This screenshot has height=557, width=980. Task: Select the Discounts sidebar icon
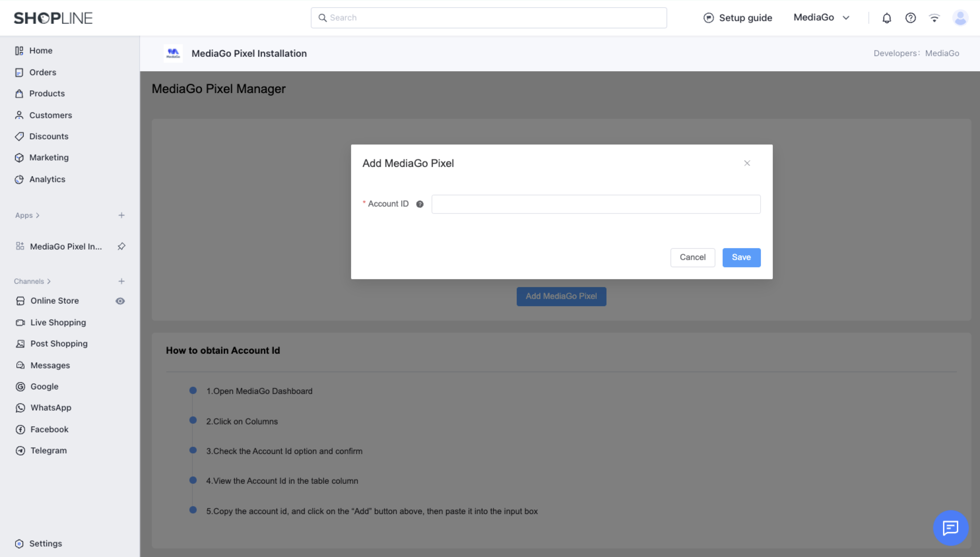tap(20, 136)
